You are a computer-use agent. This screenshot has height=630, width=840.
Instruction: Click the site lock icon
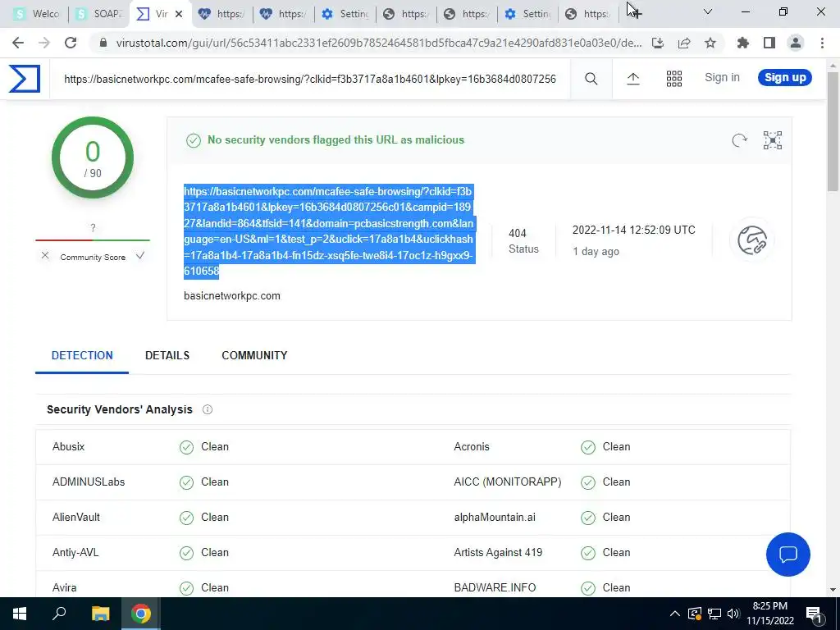coord(103,43)
